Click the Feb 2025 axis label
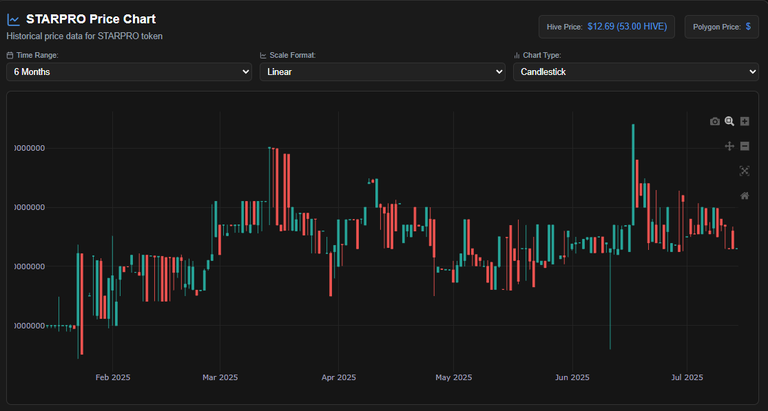The width and height of the screenshot is (768, 411). click(113, 377)
